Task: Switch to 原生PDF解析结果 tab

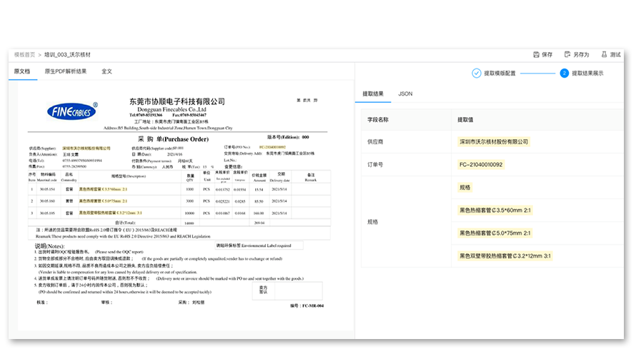Action: click(65, 71)
